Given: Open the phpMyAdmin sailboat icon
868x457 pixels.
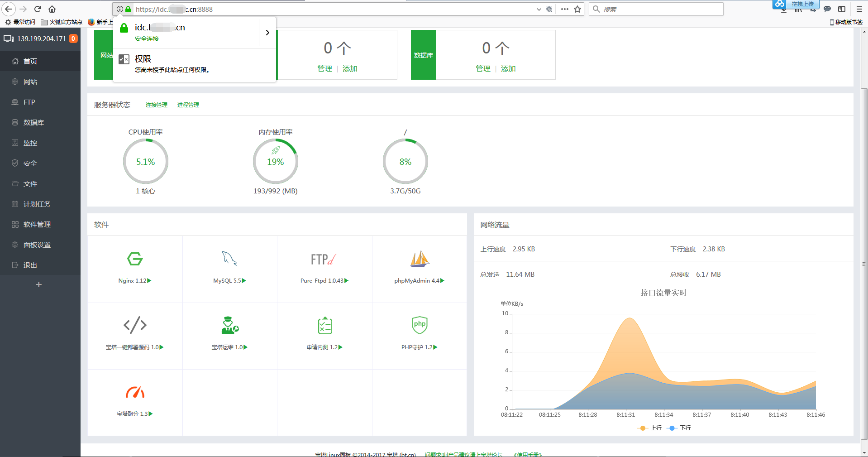Looking at the screenshot, I should point(420,259).
